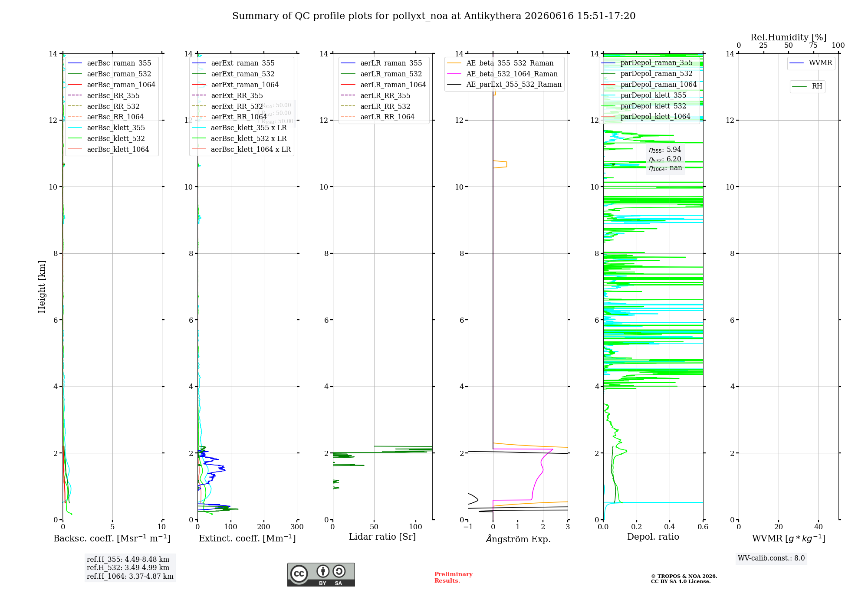Click the Creative Commons BY-SA license badge
This screenshot has height=590, width=868.
(x=321, y=574)
